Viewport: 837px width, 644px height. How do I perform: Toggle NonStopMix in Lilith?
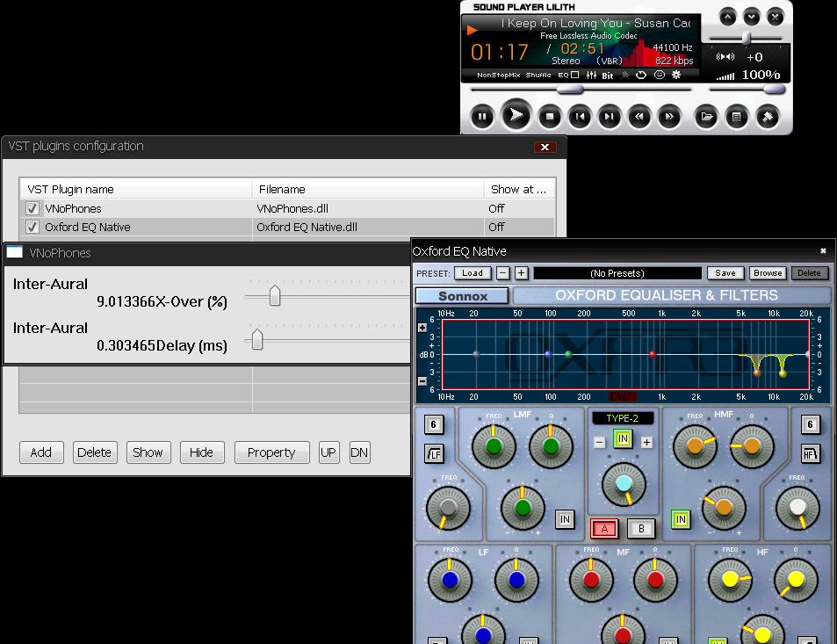(x=499, y=76)
